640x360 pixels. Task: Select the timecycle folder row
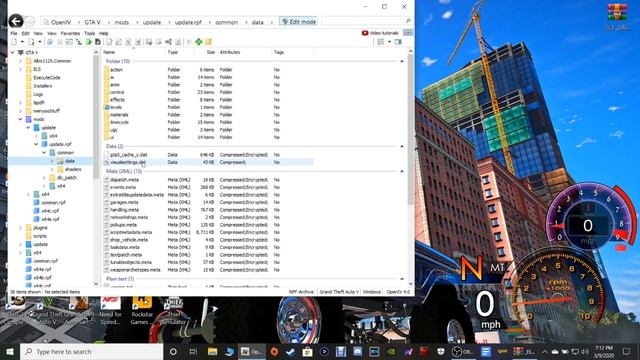pos(208,122)
